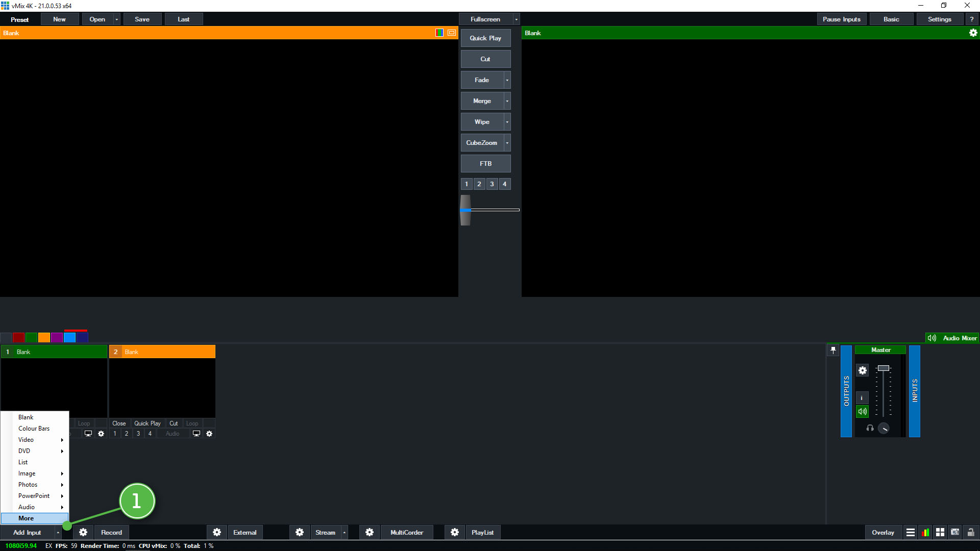980x551 pixels.
Task: Expand the CubeZoom transition dropdown arrow
Action: [x=507, y=143]
